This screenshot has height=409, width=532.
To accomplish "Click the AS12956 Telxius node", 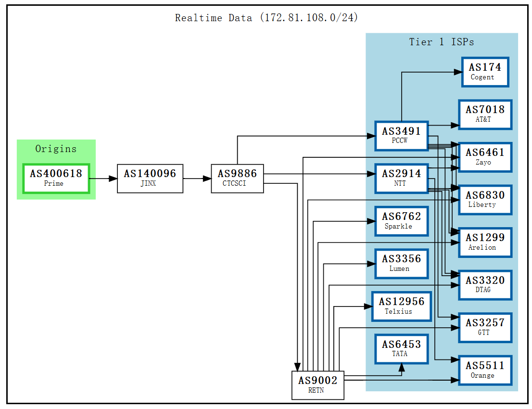I will click(401, 306).
